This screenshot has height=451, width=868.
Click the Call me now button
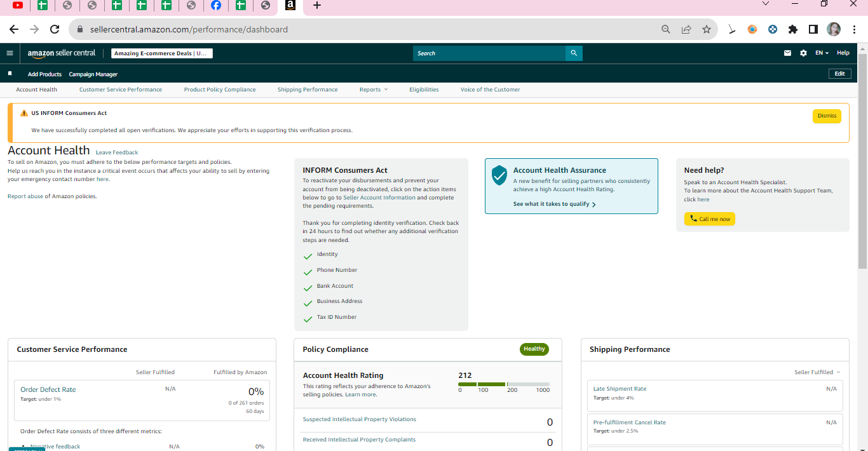[710, 219]
